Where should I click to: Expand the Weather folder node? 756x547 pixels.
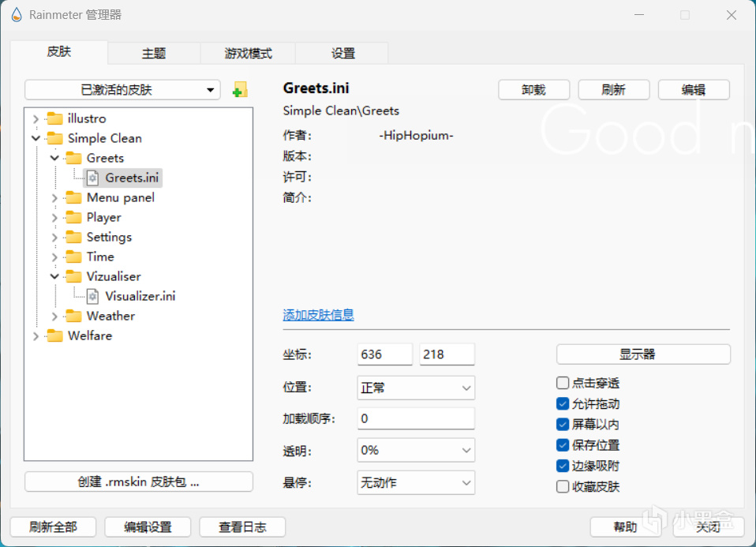[54, 317]
